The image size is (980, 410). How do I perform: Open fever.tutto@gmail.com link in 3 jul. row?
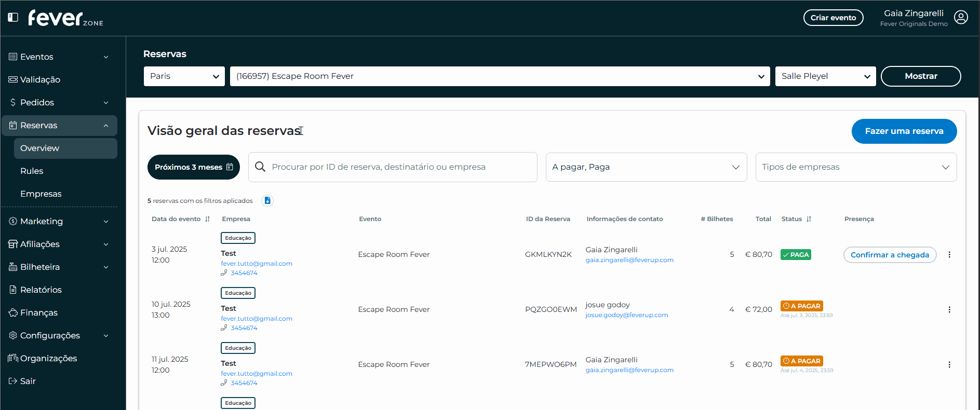point(257,264)
